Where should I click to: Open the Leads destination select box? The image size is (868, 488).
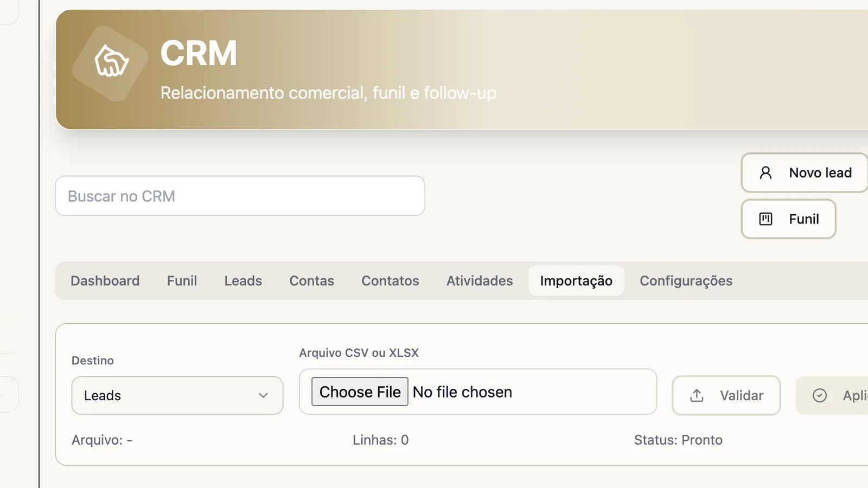click(177, 395)
